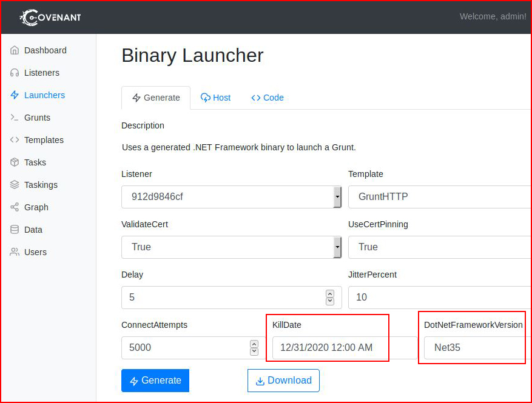Click the blue Generate button

tap(155, 381)
